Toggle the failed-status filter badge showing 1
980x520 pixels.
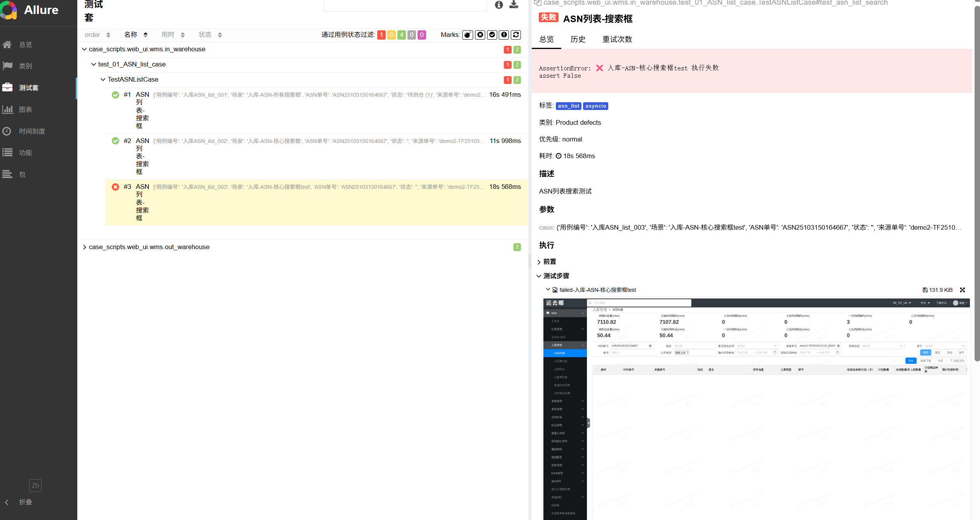coord(381,35)
